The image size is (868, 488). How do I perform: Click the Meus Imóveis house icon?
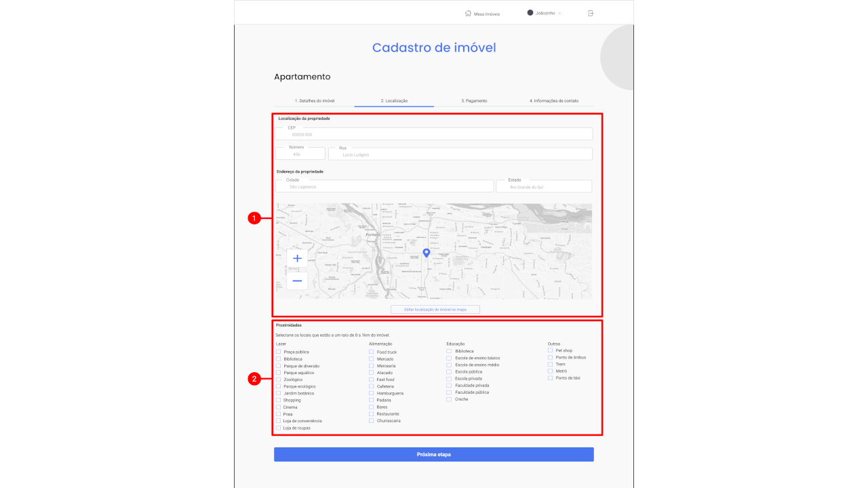click(x=468, y=14)
